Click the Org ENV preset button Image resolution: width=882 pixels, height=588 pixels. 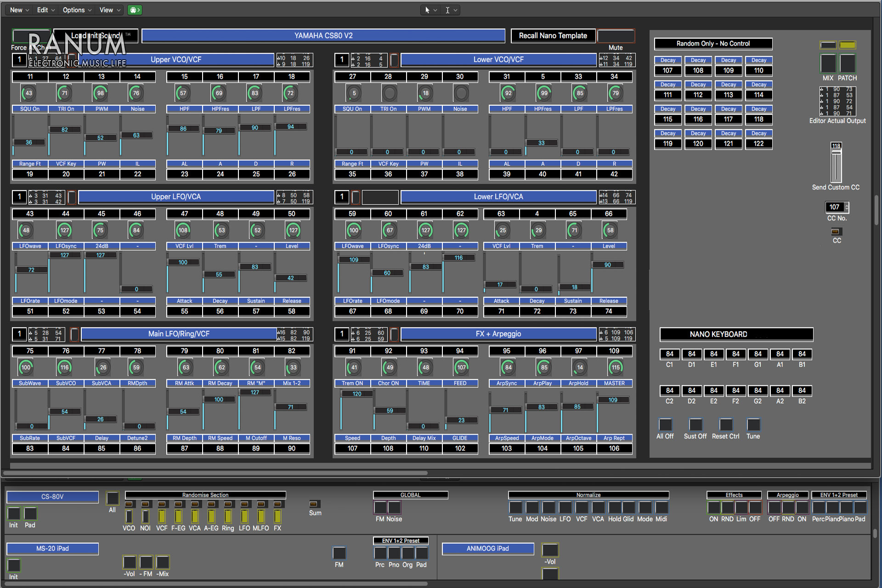408,553
